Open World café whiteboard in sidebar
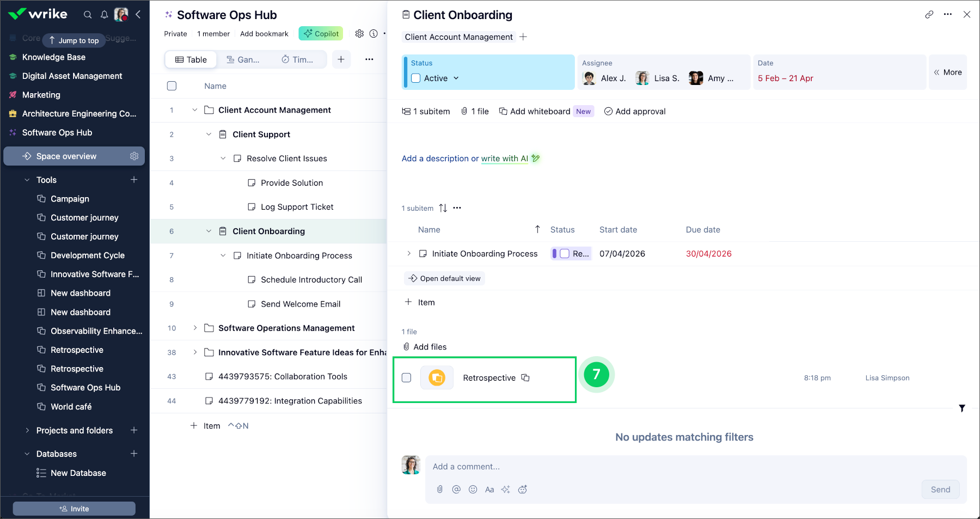The image size is (980, 519). coord(71,407)
